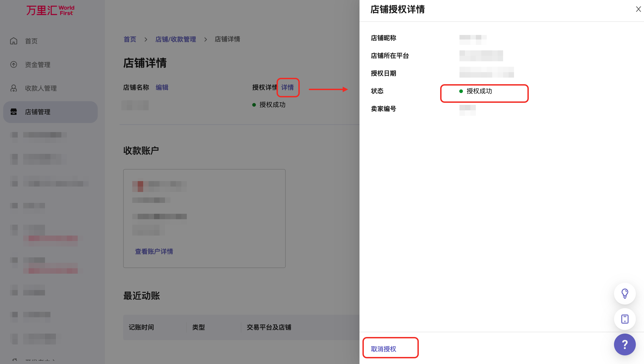The width and height of the screenshot is (644, 364).
Task: Open 查看账户详情 link
Action: pos(154,251)
